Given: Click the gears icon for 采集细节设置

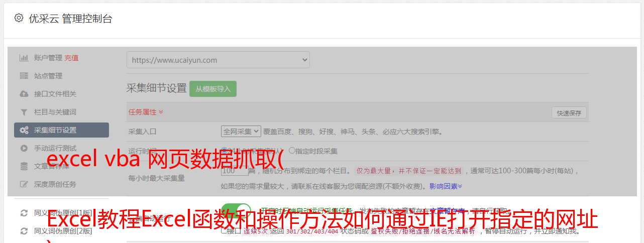Looking at the screenshot, I should click(24, 130).
